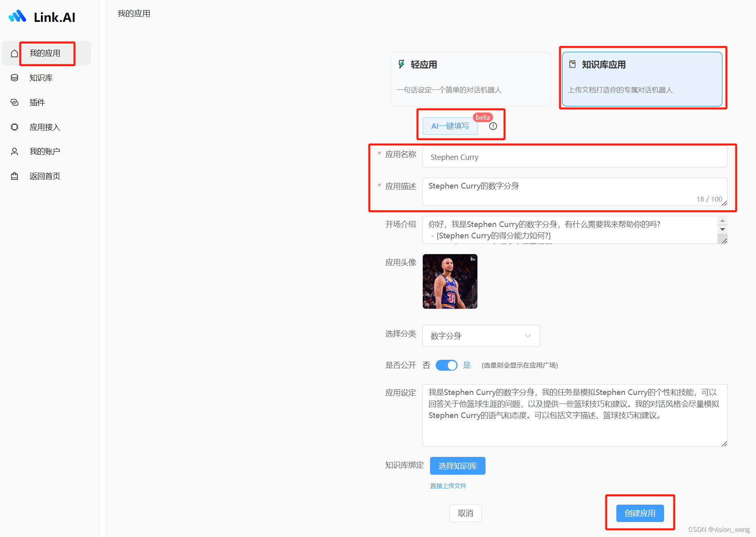Viewport: 756px width, 537px height.
Task: Click the up arrow of 开场介绍 scrollbar
Action: click(722, 221)
